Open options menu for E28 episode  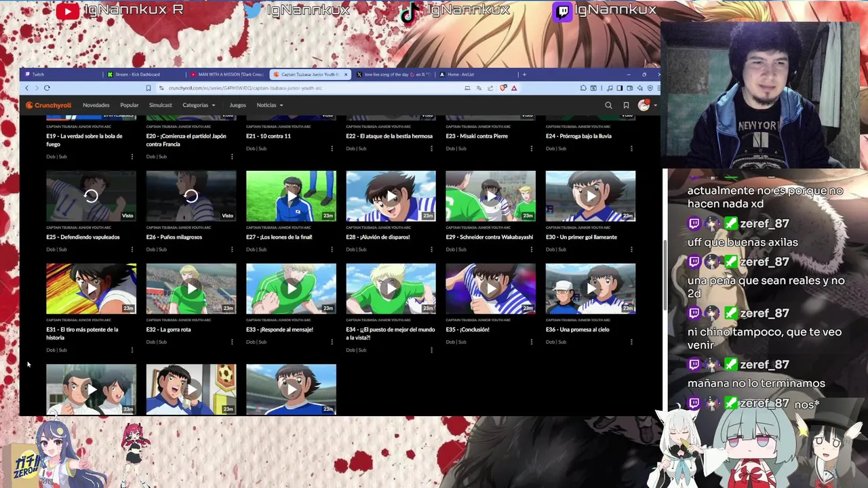click(431, 249)
